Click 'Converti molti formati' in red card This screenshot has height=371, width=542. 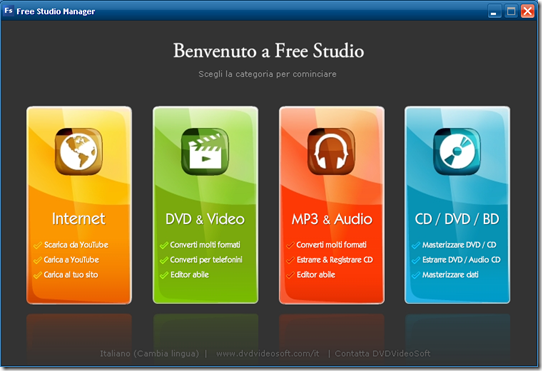331,245
